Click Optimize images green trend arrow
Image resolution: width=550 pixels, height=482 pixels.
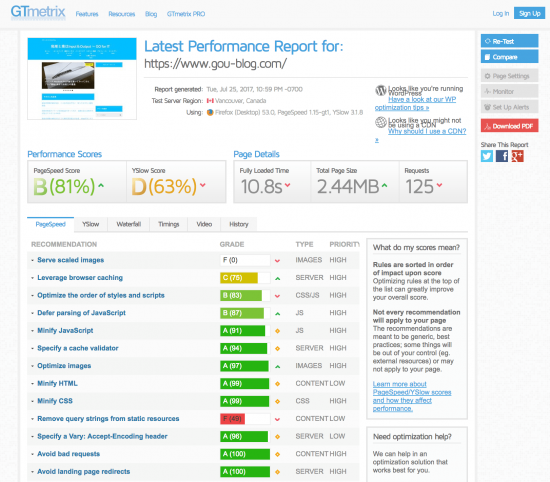pos(277,367)
